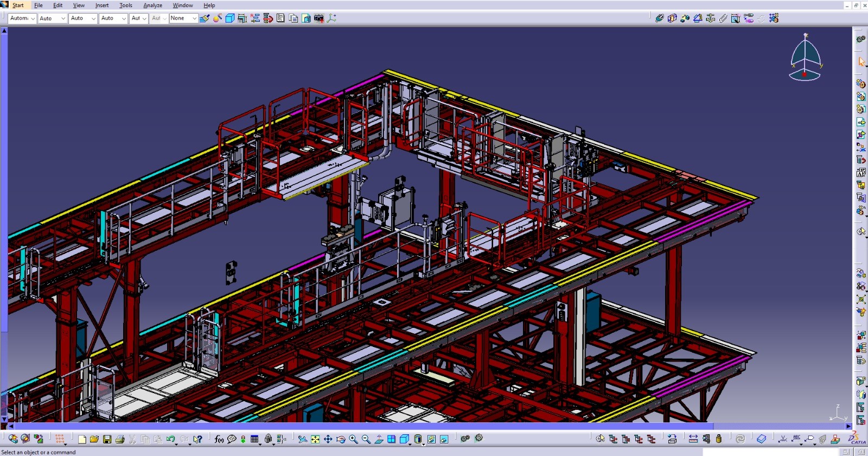
Task: Select the Rotate view icon
Action: pyautogui.click(x=341, y=439)
